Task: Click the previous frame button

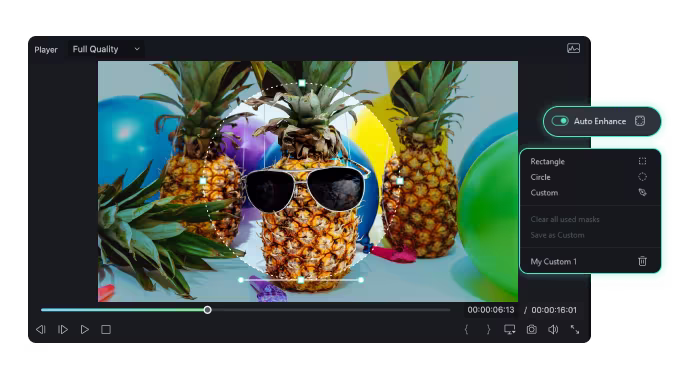Action: click(x=40, y=329)
